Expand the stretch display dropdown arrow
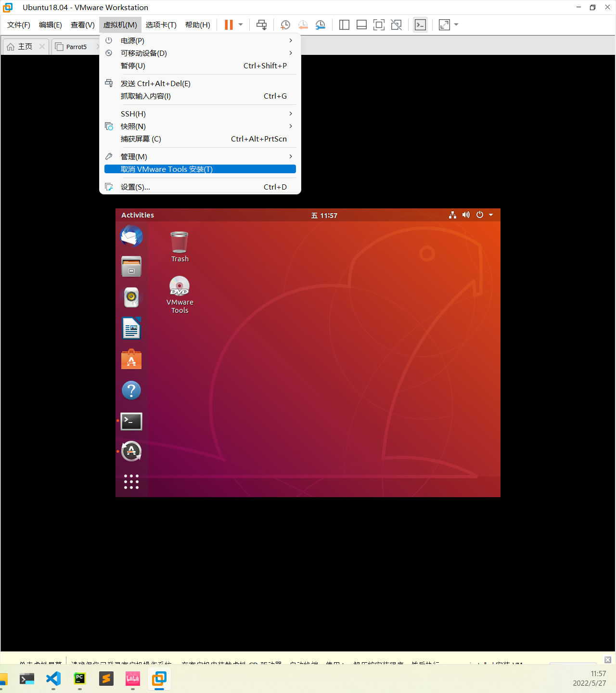 (x=456, y=25)
